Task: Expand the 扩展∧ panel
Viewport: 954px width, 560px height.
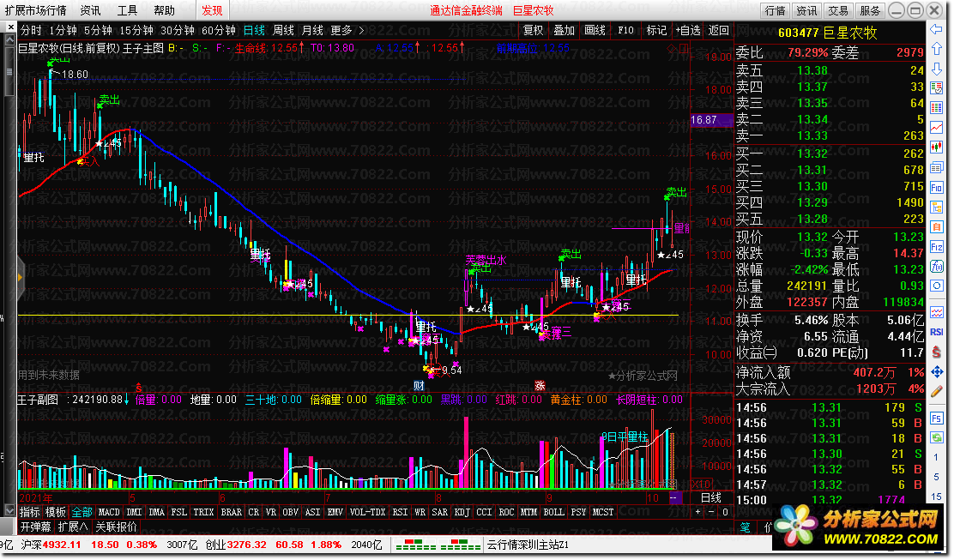Action: [x=72, y=527]
